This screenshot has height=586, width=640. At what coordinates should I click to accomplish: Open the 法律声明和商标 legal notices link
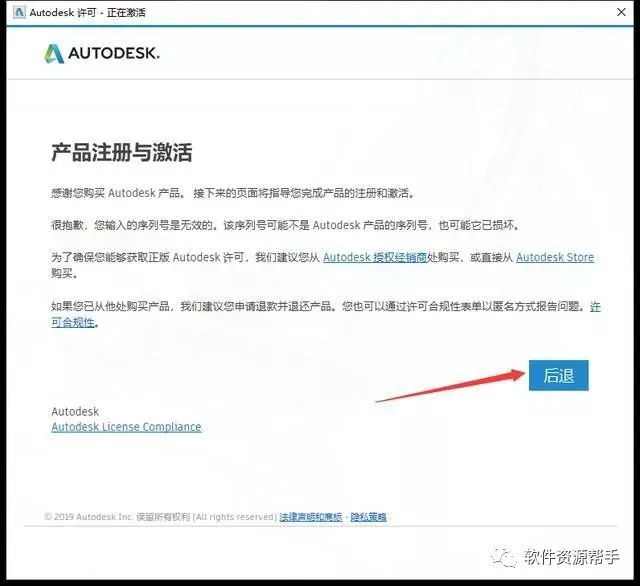[311, 517]
